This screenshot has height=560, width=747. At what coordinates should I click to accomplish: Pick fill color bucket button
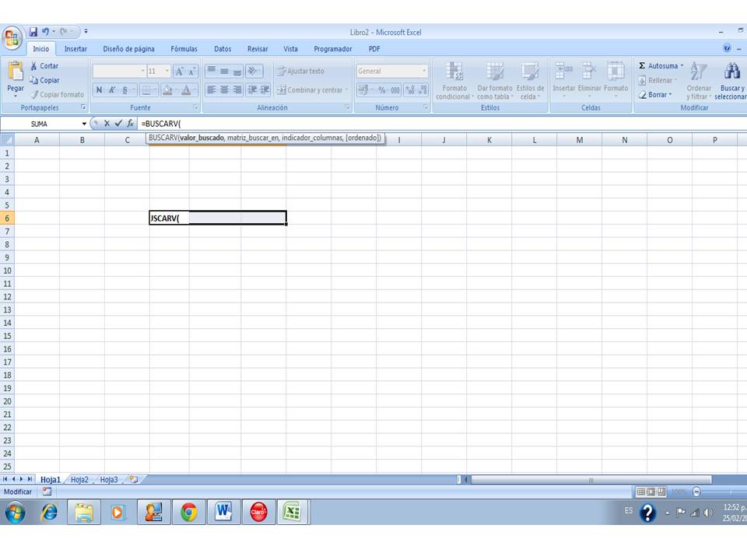pos(167,90)
